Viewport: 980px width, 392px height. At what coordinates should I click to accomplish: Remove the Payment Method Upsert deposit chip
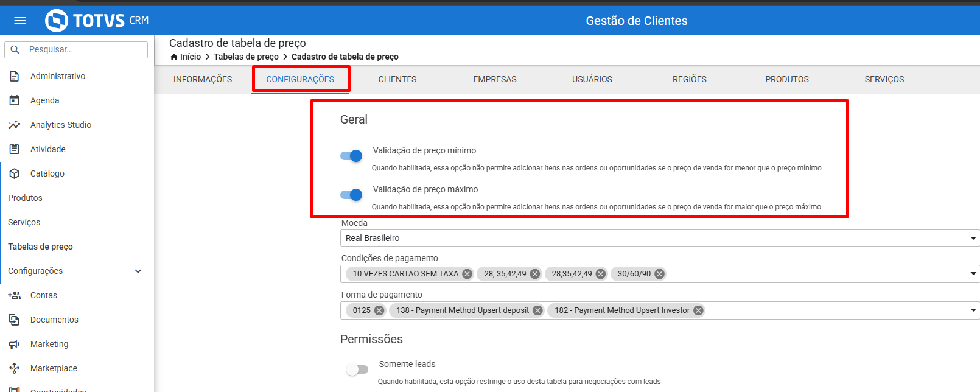537,310
